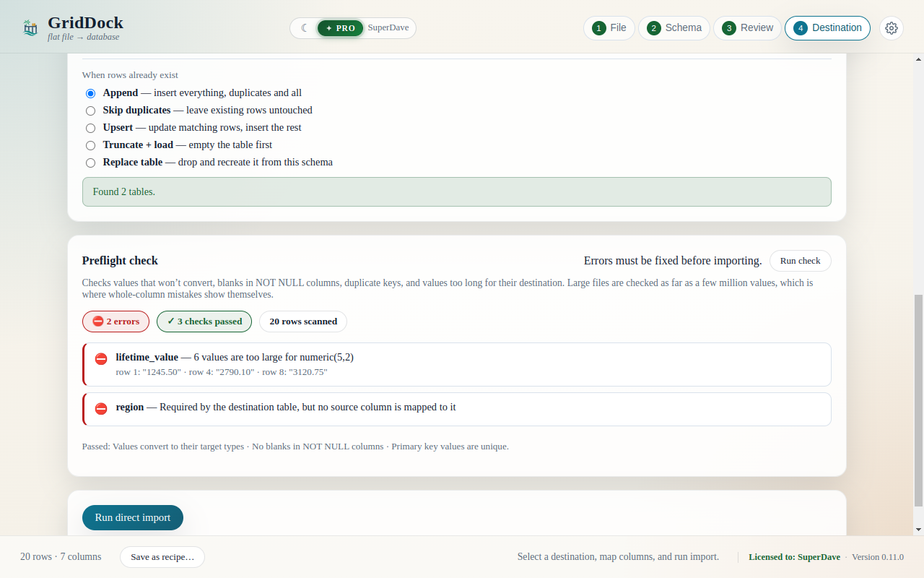Select the Upsert radio option
The image size is (924, 578).
(x=90, y=128)
